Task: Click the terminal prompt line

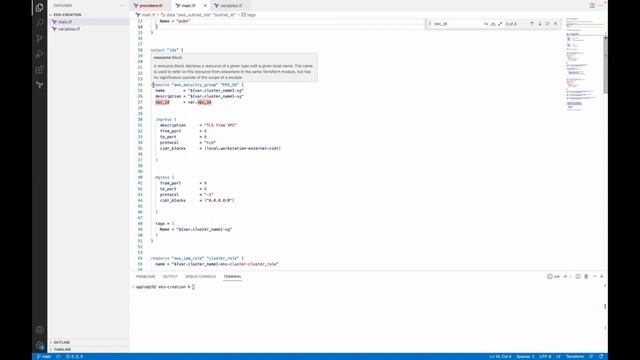Action: (x=165, y=287)
